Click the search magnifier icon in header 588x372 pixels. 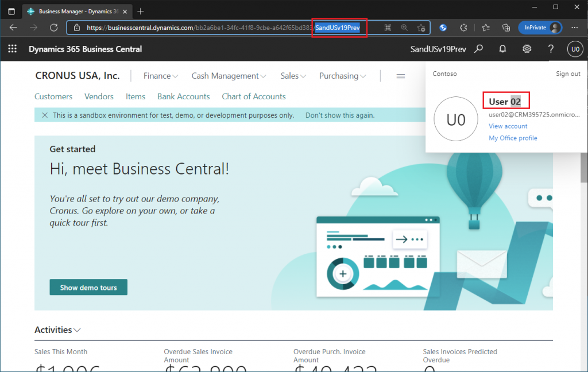point(478,49)
